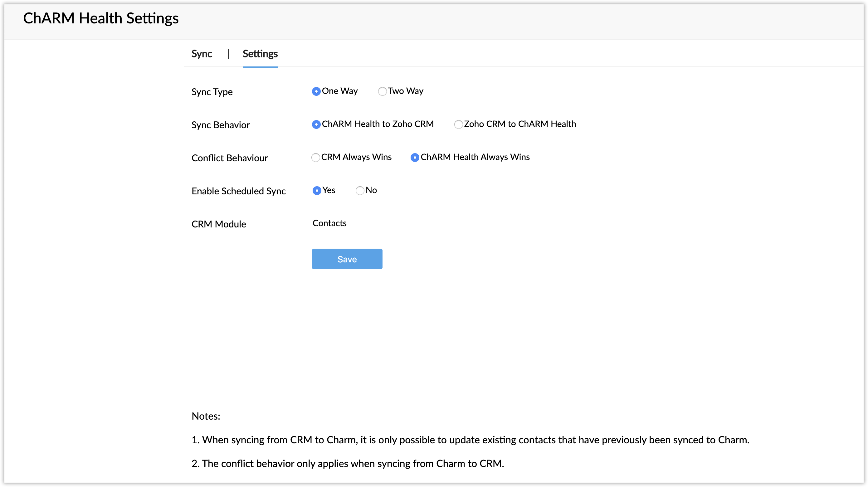The image size is (868, 487).
Task: Enable scheduled sync with Yes
Action: (317, 190)
